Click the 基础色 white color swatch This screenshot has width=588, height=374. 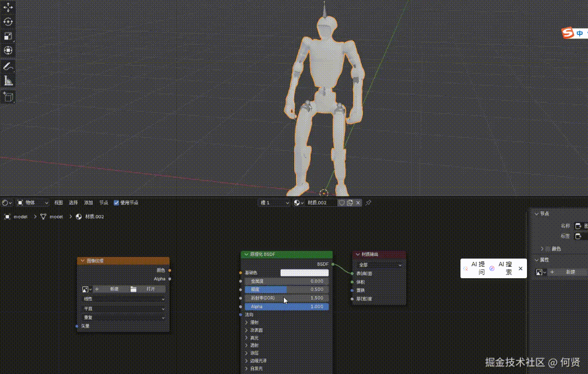point(305,273)
